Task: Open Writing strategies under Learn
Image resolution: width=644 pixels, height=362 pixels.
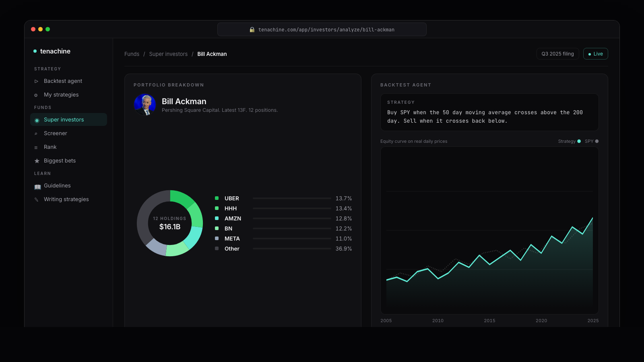Action: tap(68, 199)
